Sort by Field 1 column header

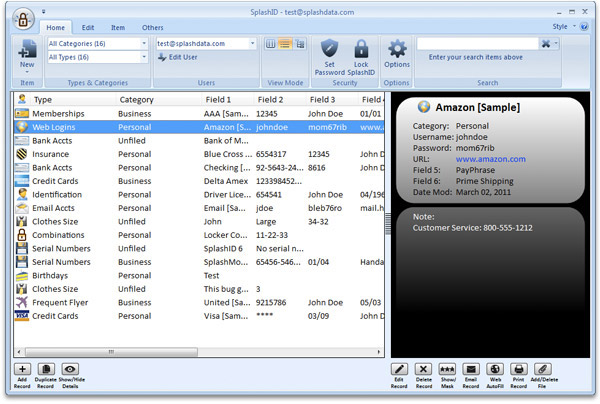[228, 100]
